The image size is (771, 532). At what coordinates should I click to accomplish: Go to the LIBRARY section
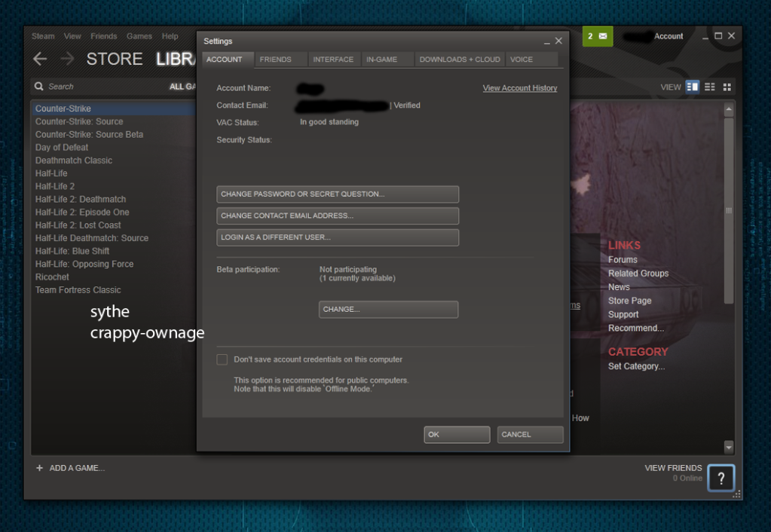176,59
